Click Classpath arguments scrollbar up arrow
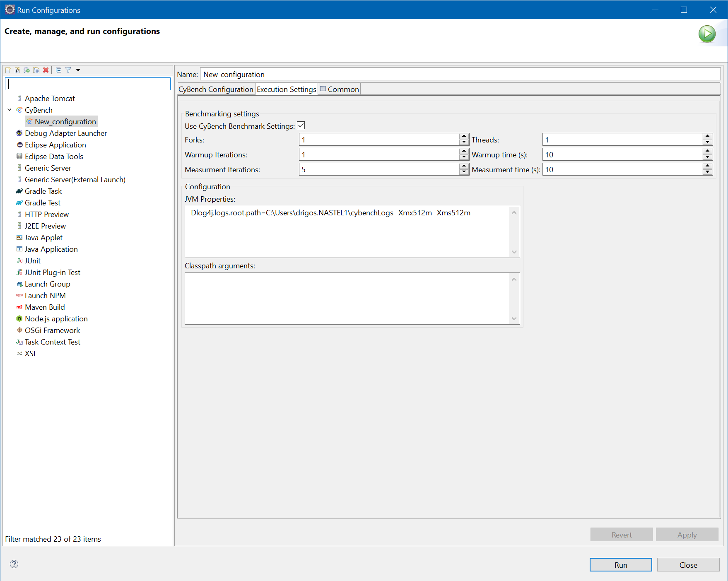Viewport: 728px width, 581px height. pos(514,279)
